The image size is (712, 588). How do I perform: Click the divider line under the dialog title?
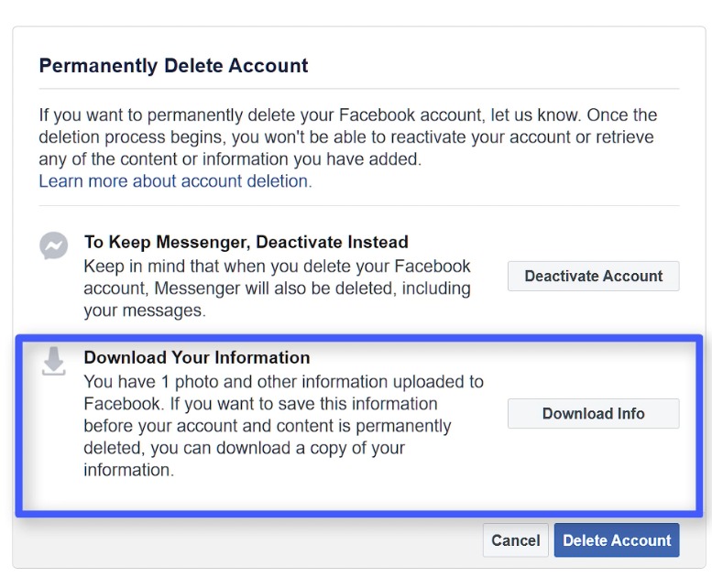[x=358, y=89]
